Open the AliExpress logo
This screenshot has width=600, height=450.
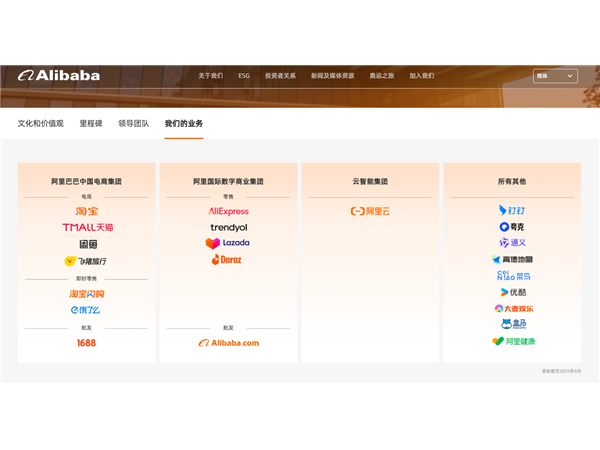click(x=228, y=211)
